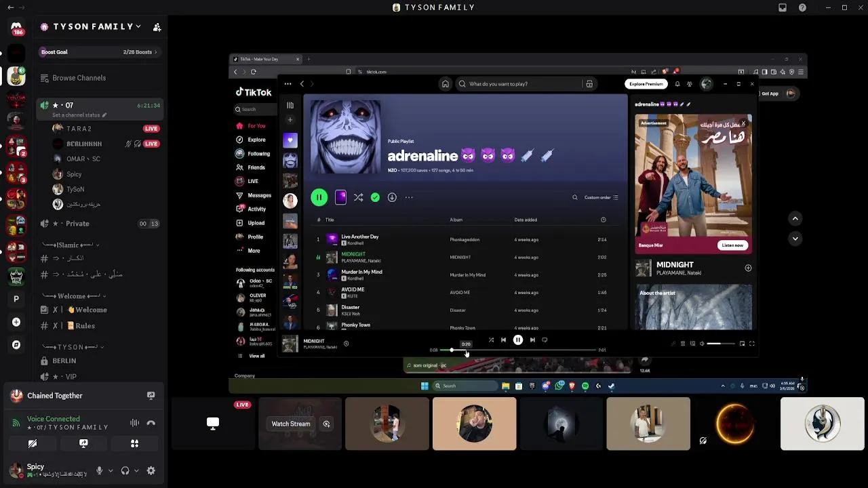Viewport: 868px width, 488px height.
Task: Sort by the Title column header
Action: click(330, 220)
